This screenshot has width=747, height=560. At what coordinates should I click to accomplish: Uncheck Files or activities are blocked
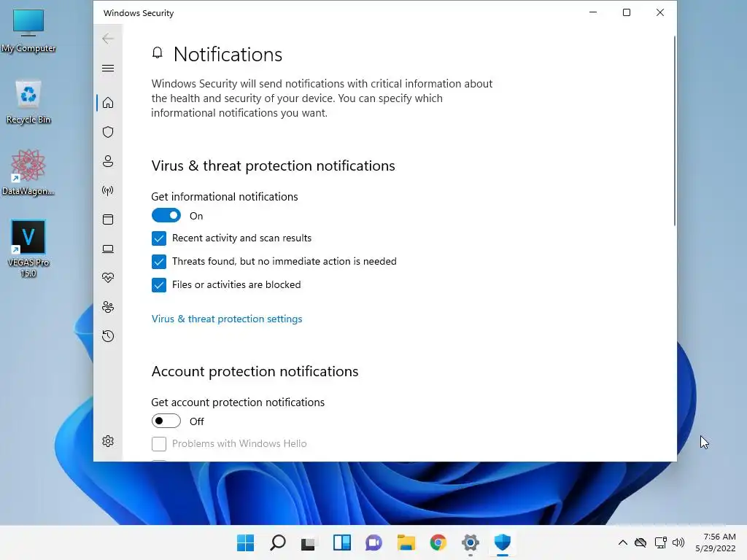(x=159, y=285)
